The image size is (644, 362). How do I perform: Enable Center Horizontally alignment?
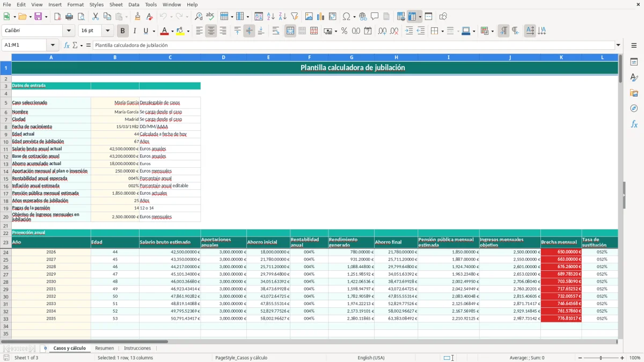pyautogui.click(x=211, y=31)
